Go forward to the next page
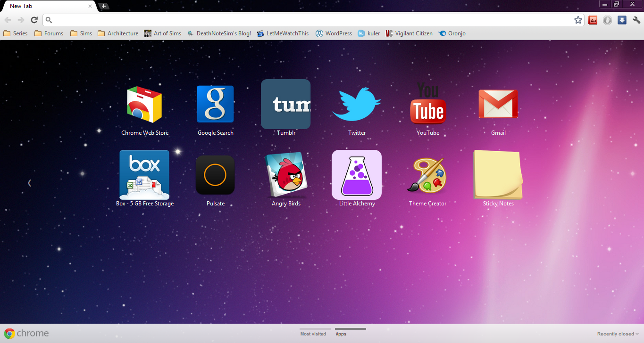644x343 pixels. (x=21, y=20)
